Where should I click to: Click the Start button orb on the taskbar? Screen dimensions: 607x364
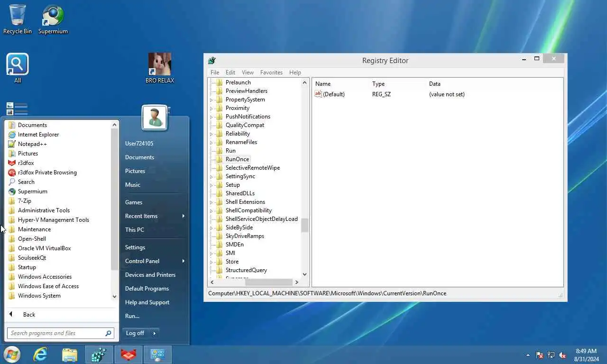point(12,354)
